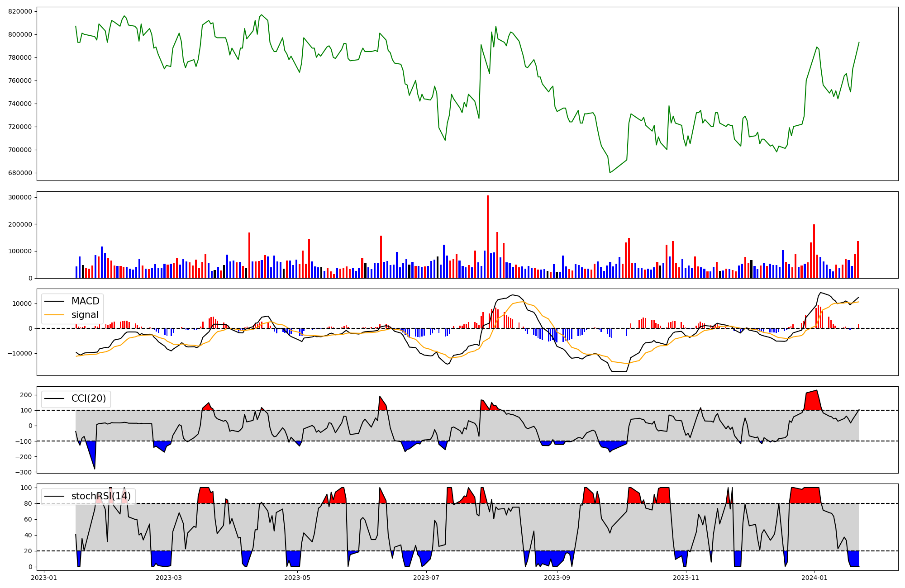Click the CCI(20) legend label
The height and width of the screenshot is (588, 905).
click(89, 398)
